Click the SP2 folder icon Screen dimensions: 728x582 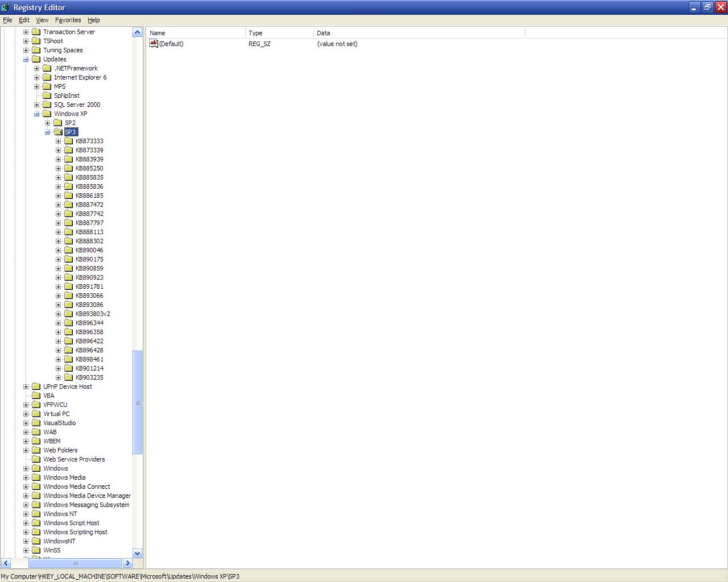58,123
